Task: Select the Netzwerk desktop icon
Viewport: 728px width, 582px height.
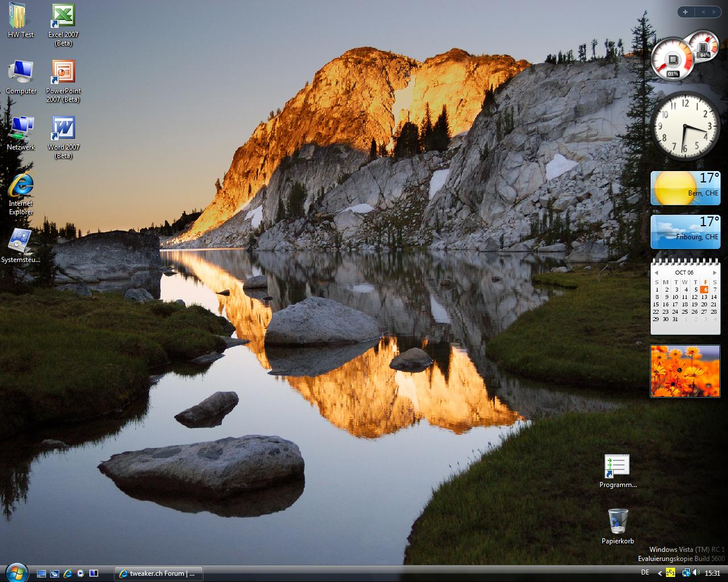Action: tap(20, 129)
